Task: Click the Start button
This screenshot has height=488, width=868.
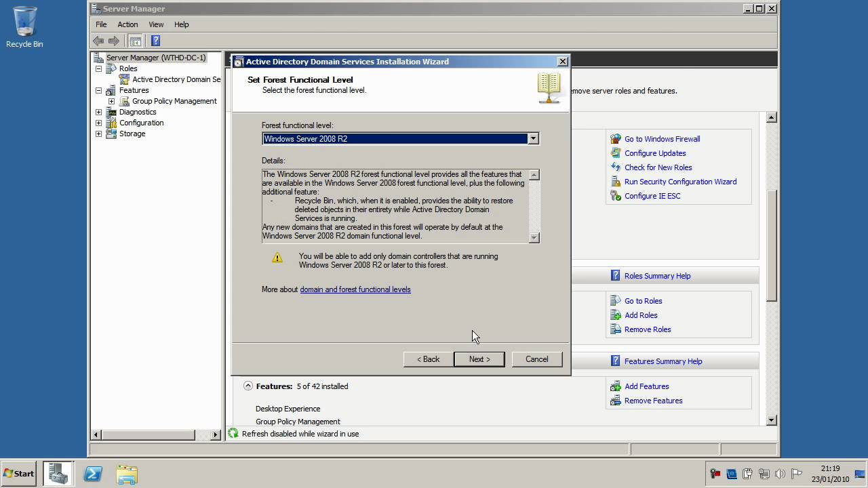Action: (x=19, y=474)
